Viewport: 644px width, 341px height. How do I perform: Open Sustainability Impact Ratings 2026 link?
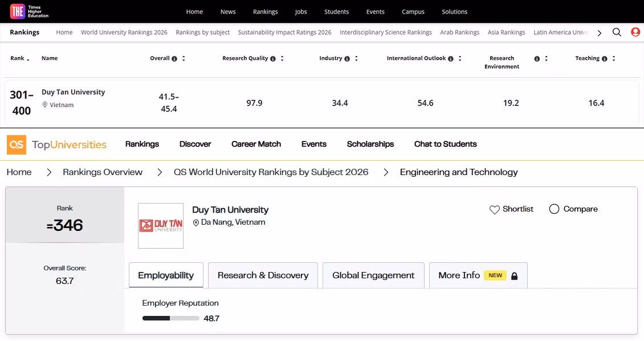(284, 32)
